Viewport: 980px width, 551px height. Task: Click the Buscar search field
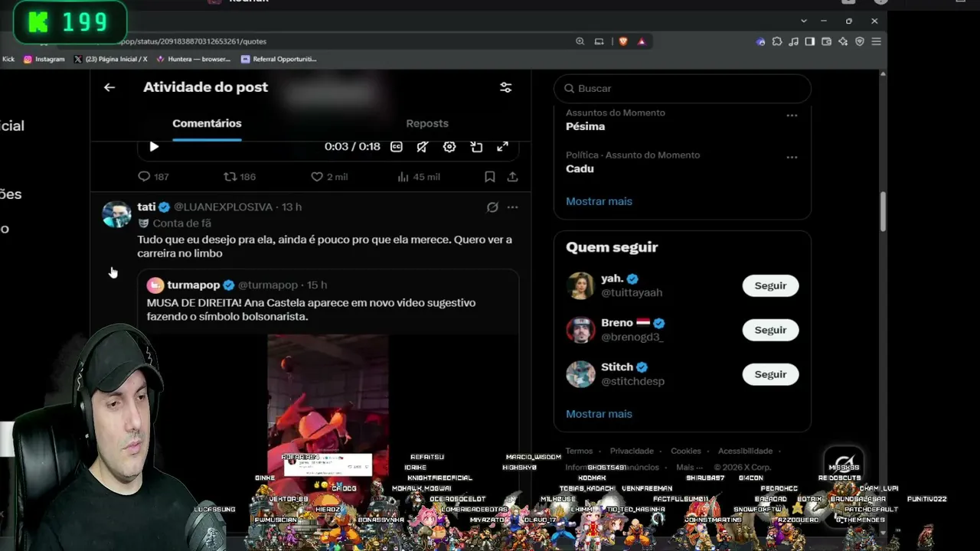[x=682, y=88]
